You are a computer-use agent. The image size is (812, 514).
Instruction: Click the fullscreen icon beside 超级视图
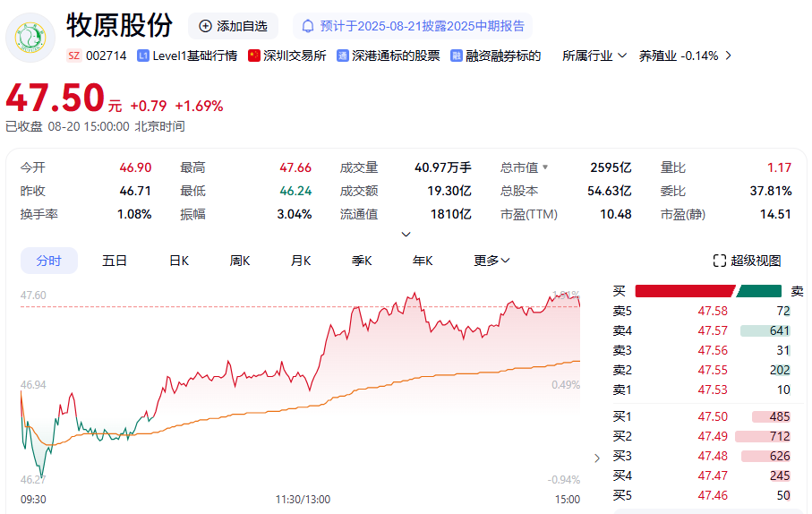[719, 261]
